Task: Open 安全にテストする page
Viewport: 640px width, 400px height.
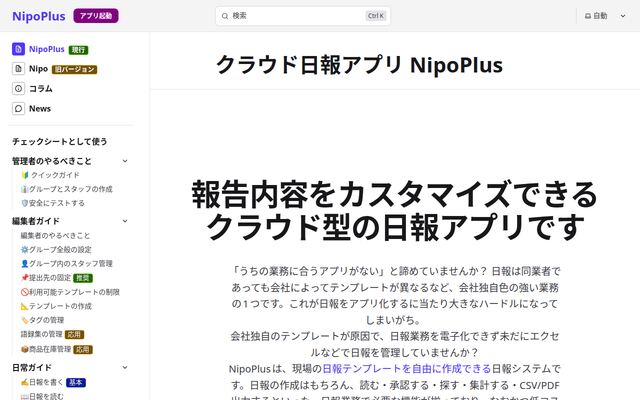Action: coord(53,203)
